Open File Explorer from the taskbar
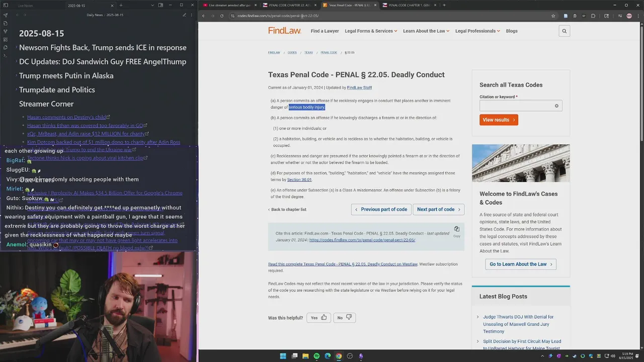 (305, 356)
